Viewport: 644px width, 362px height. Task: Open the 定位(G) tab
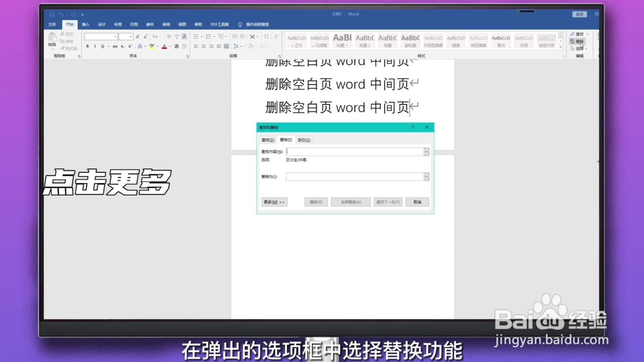(x=304, y=140)
